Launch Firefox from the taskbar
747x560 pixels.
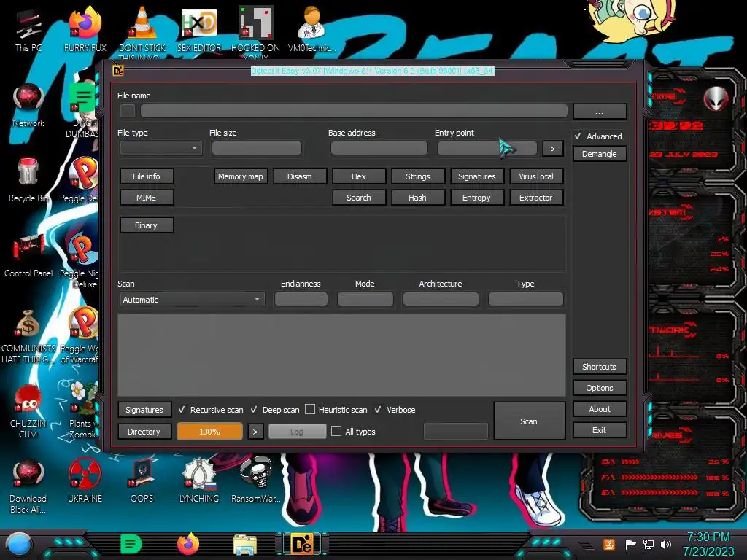[x=188, y=544]
